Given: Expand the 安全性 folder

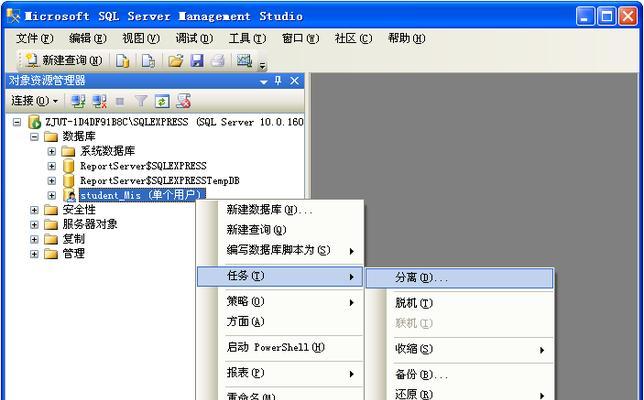Looking at the screenshot, I should tap(34, 210).
